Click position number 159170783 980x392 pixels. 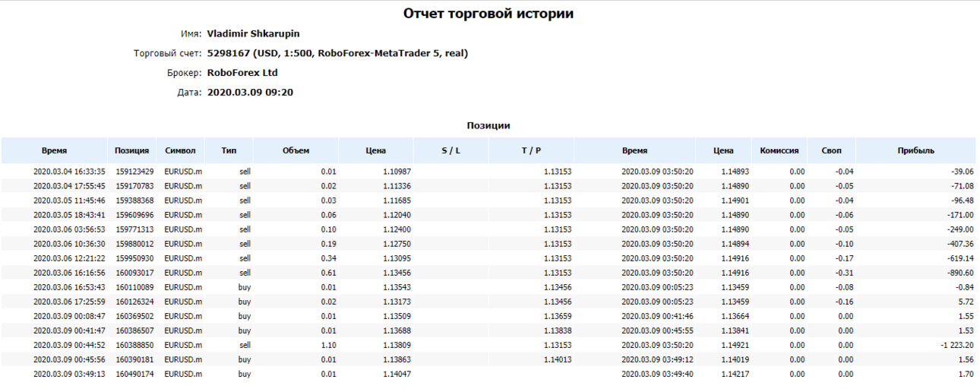134,186
